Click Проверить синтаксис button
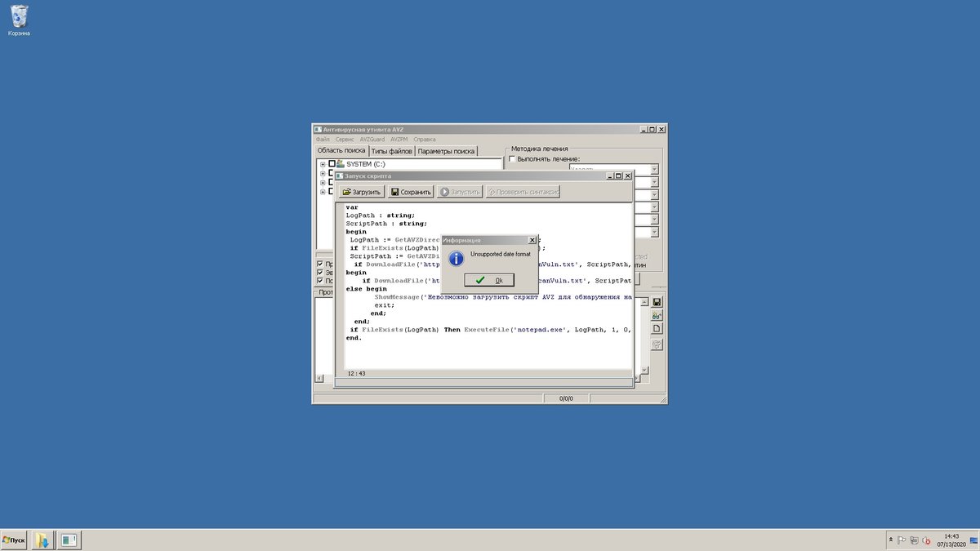 (523, 192)
